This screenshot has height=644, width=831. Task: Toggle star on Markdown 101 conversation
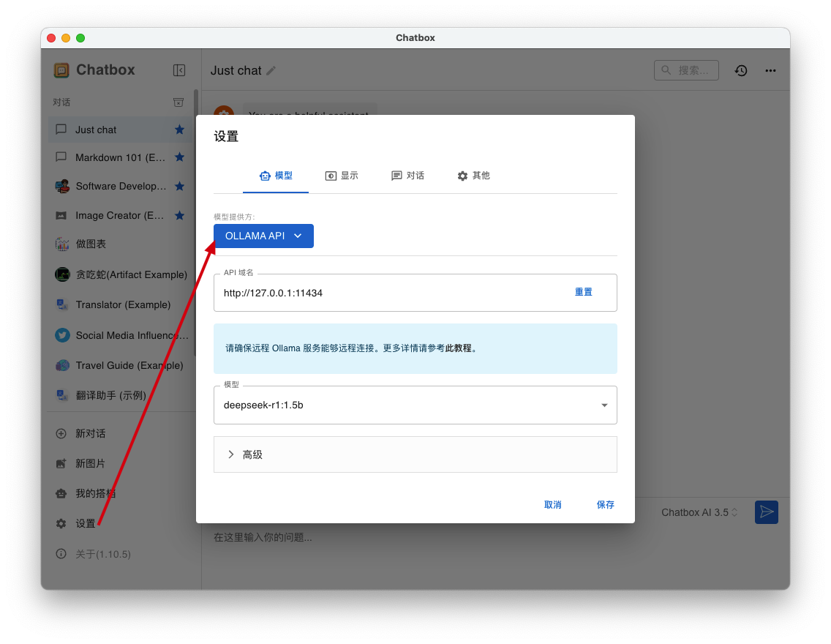(180, 157)
